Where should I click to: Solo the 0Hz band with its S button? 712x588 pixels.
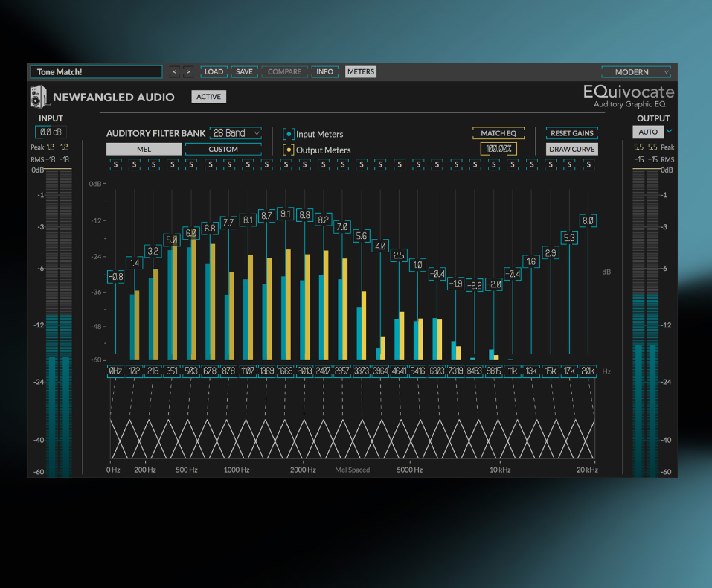pos(116,164)
